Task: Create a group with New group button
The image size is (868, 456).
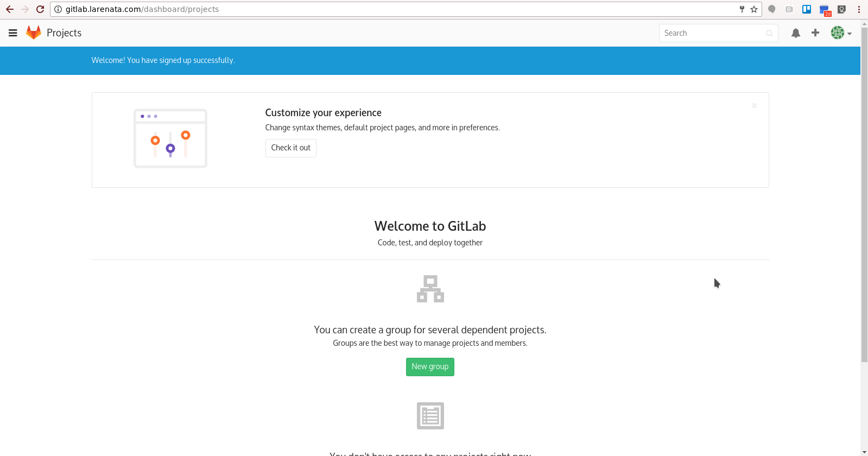Action: coord(430,367)
